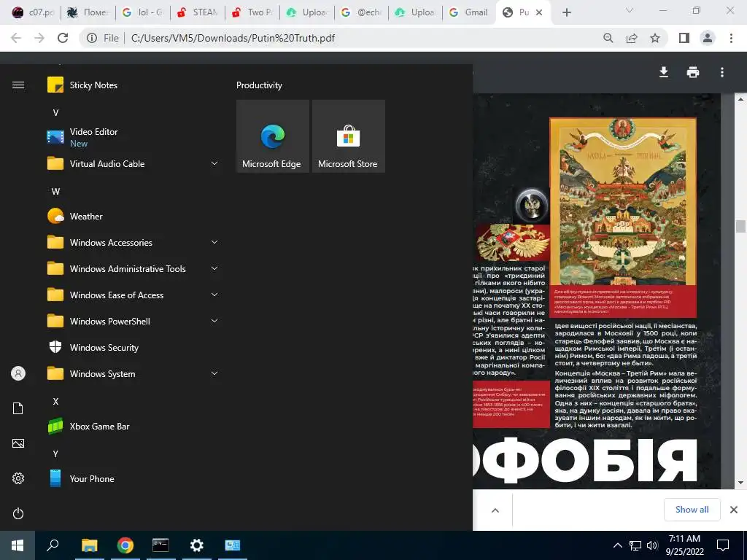Switch to Chrome from the taskbar
This screenshot has width=747, height=560.
tap(125, 545)
